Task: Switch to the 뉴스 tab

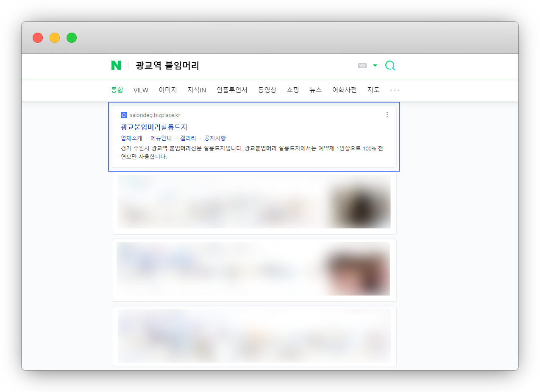Action: click(316, 90)
